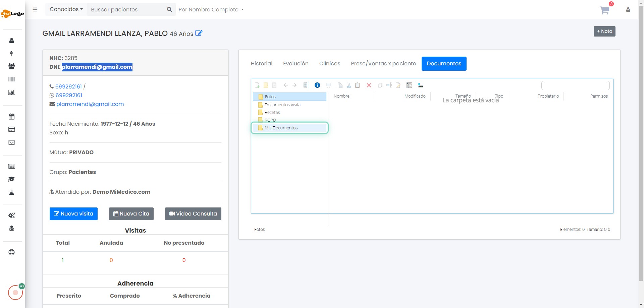
Task: Open the calendar sidebar icon
Action: [11, 117]
